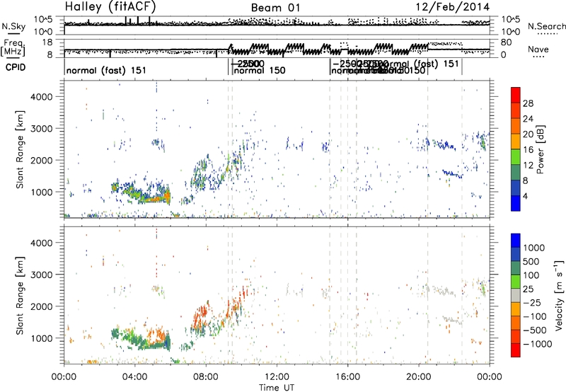The image size is (566, 392).
Task: Click the '04:00' time axis tick label
Action: 134,377
